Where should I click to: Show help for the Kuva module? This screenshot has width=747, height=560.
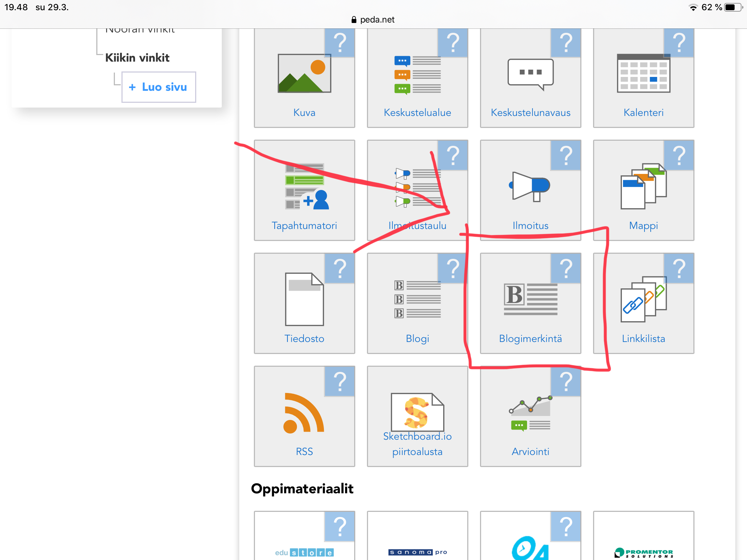coord(340,43)
